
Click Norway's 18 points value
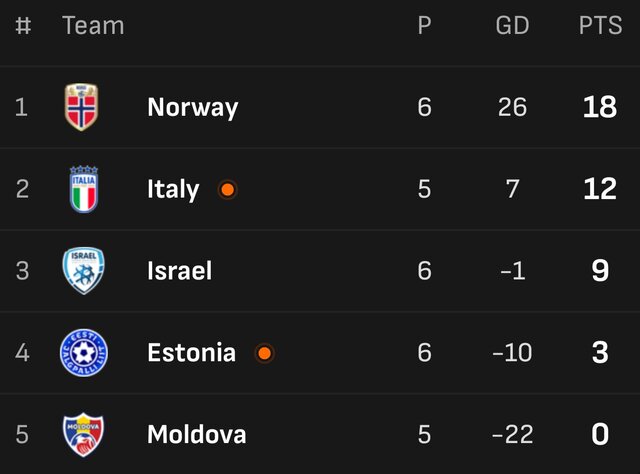pyautogui.click(x=600, y=107)
